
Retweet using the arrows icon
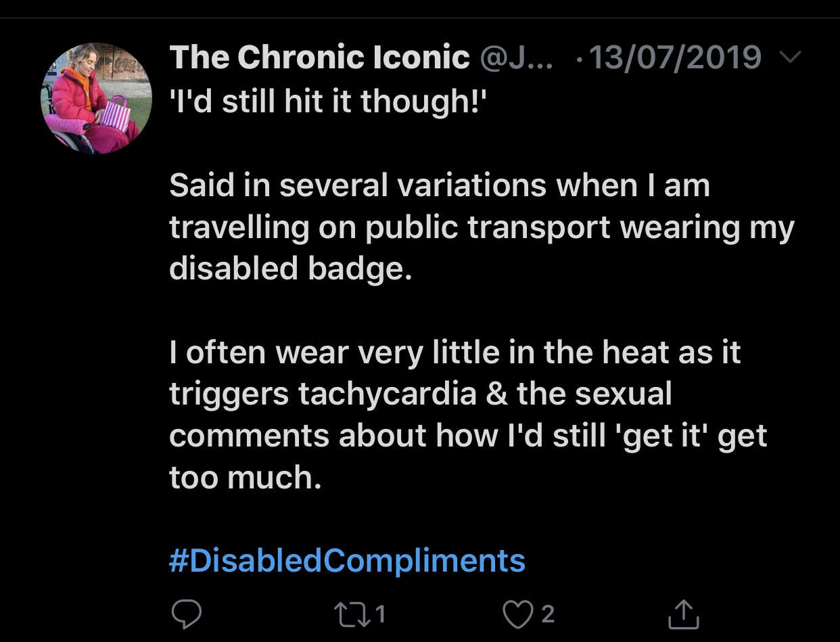(351, 614)
